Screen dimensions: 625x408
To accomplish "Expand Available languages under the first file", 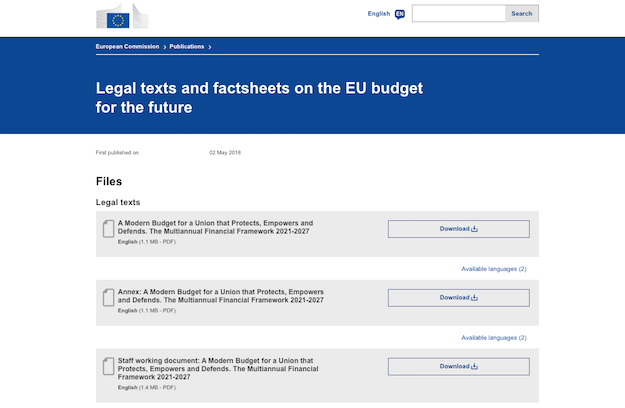I will pos(494,269).
